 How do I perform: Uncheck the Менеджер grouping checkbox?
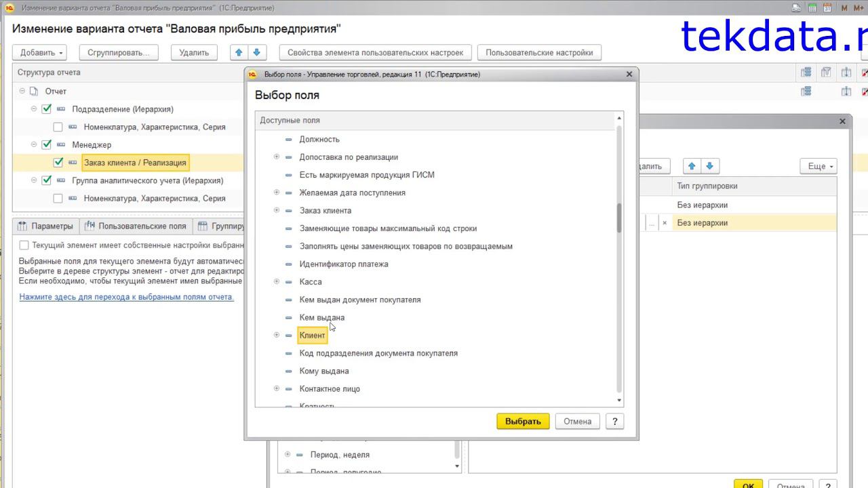click(46, 145)
